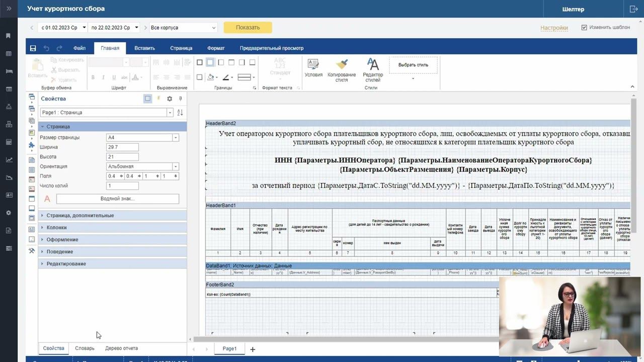The height and width of the screenshot is (362, 644).
Task: Sort properties alphabetically with the A-Z icon
Action: [180, 113]
